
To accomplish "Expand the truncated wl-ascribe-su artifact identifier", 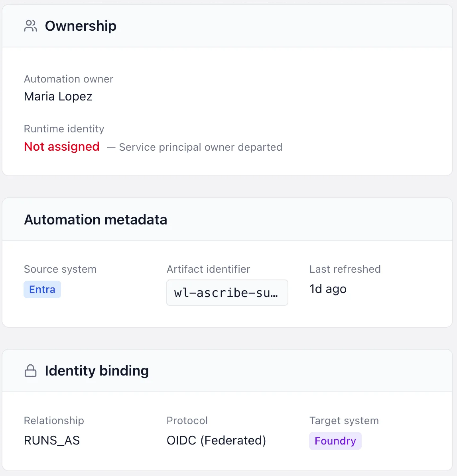I will click(227, 293).
